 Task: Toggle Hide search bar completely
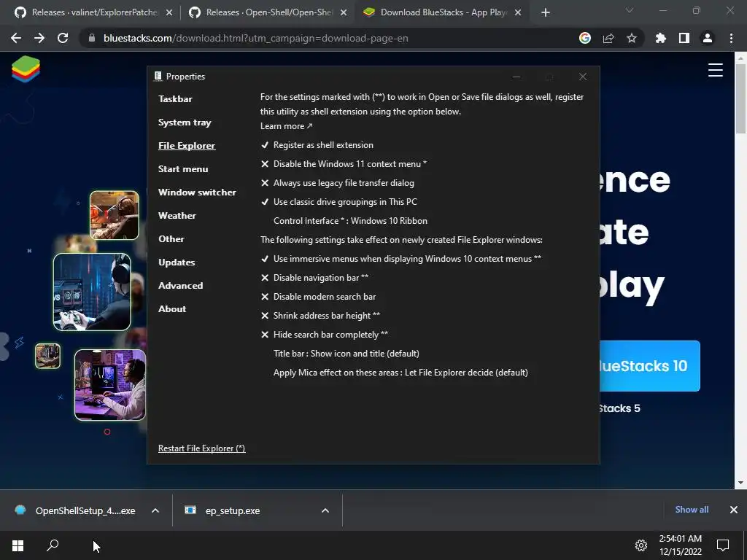coord(324,334)
